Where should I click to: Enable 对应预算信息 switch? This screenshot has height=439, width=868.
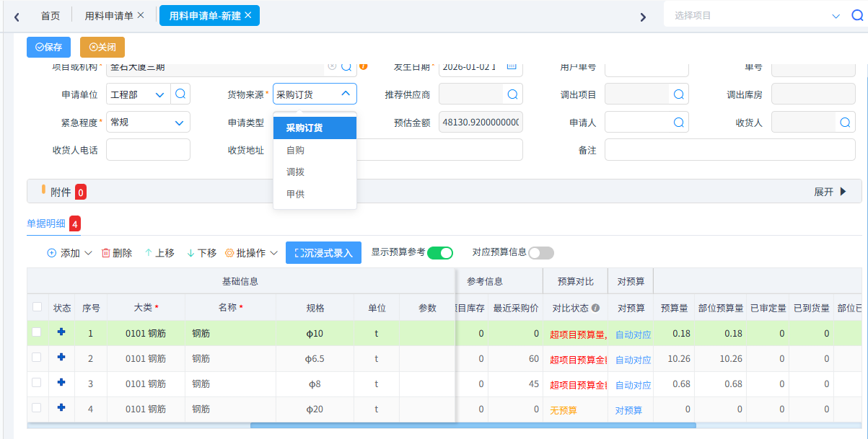coord(541,253)
